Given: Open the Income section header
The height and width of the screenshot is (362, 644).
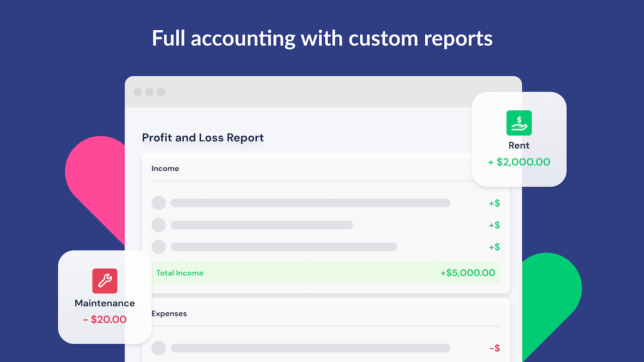Looking at the screenshot, I should point(165,168).
